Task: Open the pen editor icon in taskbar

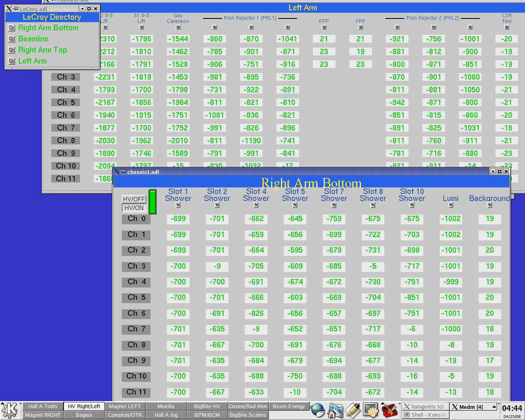Action: 353,411
